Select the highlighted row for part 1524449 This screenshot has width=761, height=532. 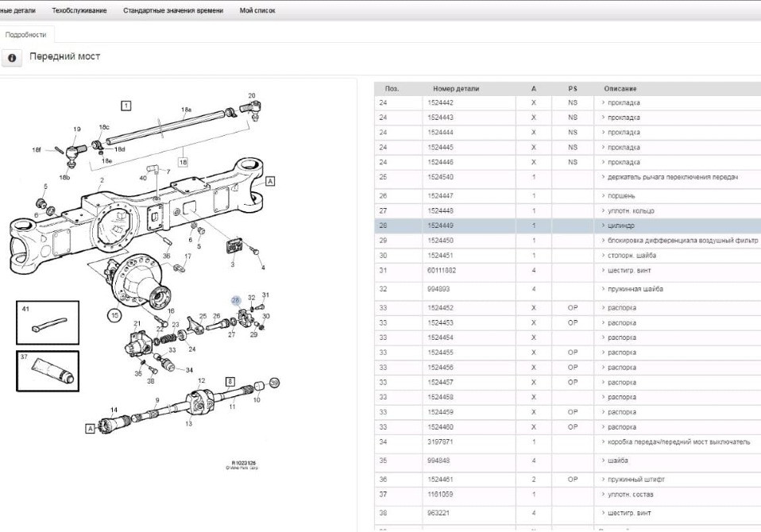pos(477,226)
